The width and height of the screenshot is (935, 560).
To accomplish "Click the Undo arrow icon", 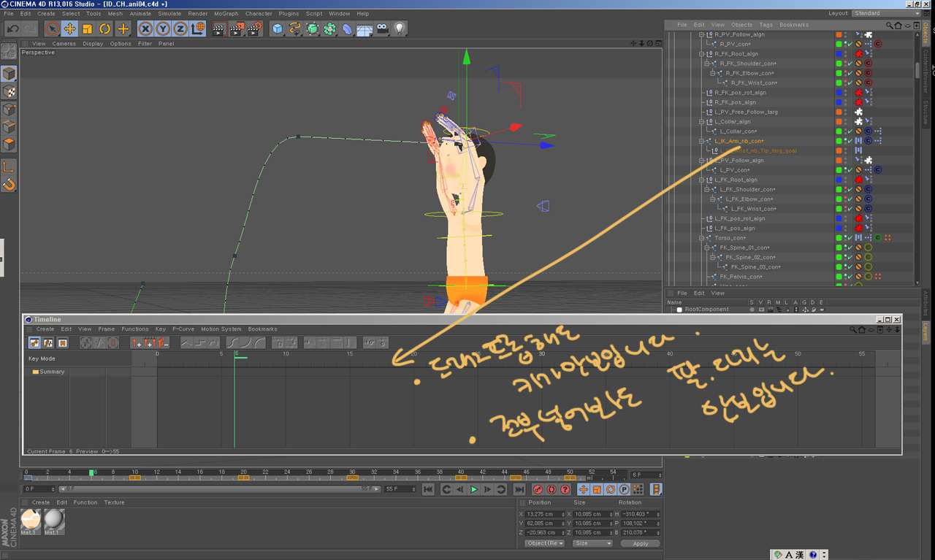I will 12,29.
